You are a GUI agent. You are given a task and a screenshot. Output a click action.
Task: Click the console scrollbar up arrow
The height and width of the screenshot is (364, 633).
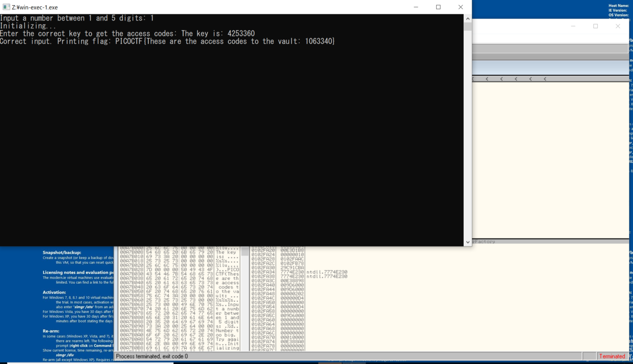(x=467, y=18)
